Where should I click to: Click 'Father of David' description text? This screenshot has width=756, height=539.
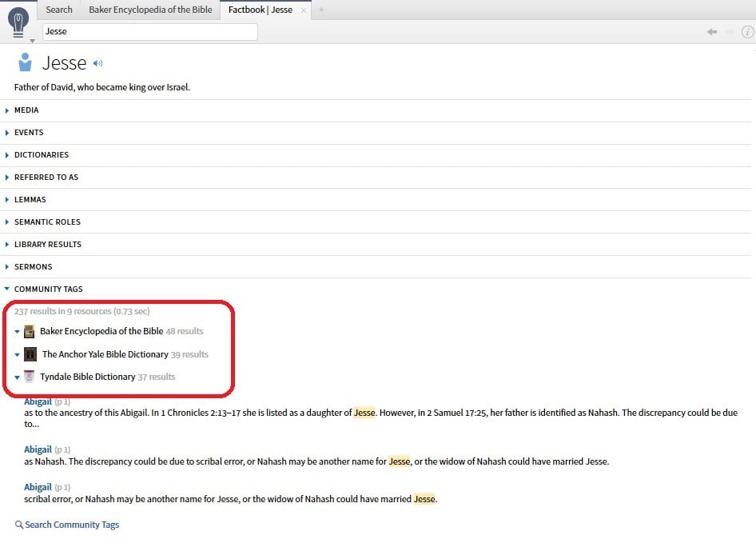[x=101, y=87]
